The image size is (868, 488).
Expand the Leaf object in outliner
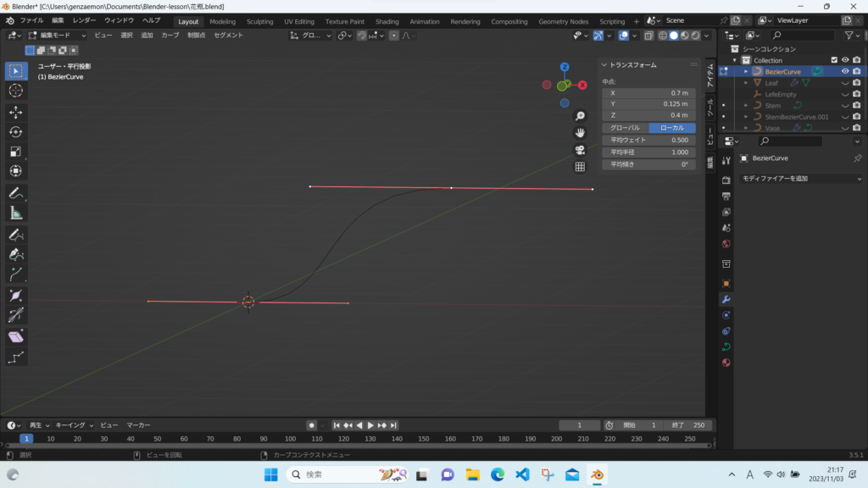pos(746,83)
